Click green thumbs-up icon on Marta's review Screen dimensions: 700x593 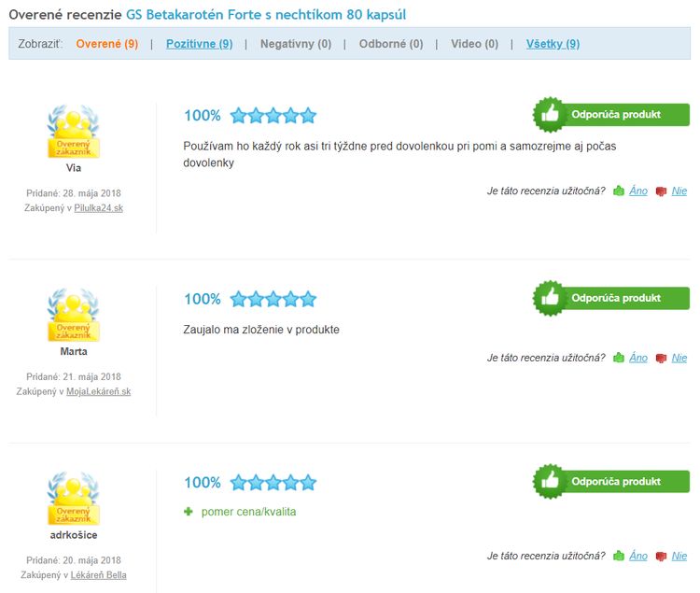[619, 358]
